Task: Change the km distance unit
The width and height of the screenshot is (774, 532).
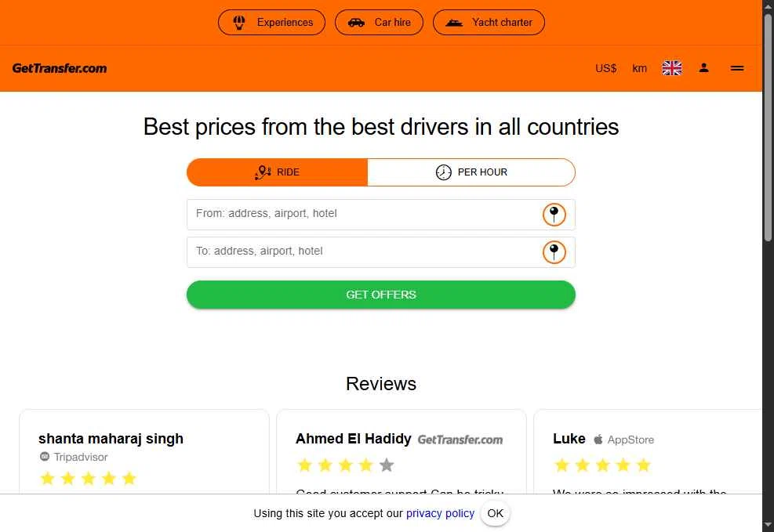Action: [640, 68]
